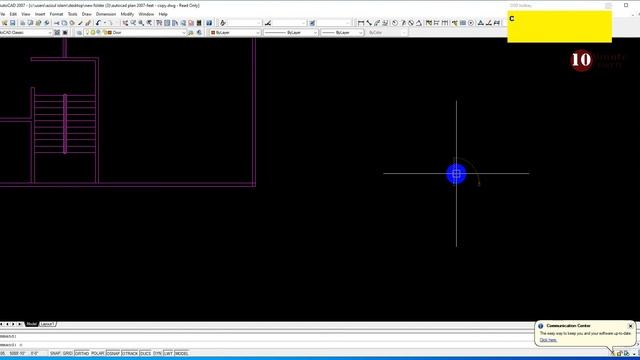Toggle DYN dynamic input button
The height and width of the screenshot is (360, 640).
(x=157, y=353)
